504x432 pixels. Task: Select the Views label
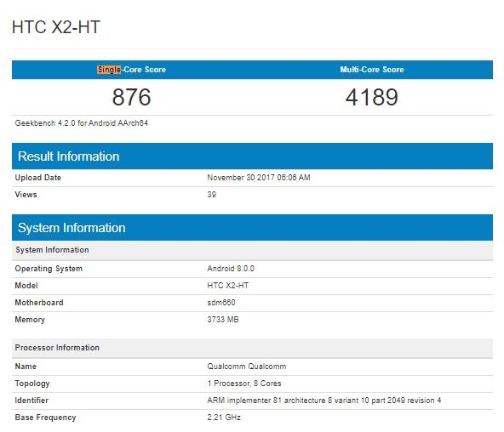click(x=26, y=195)
